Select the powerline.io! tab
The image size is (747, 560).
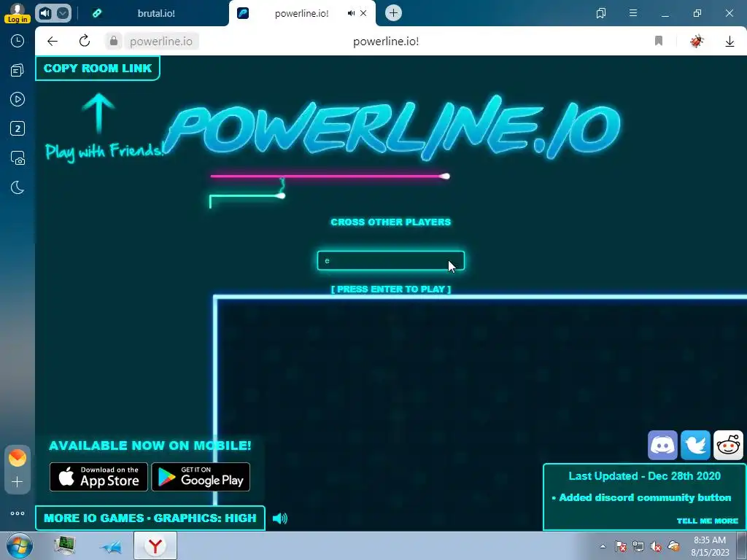click(302, 13)
